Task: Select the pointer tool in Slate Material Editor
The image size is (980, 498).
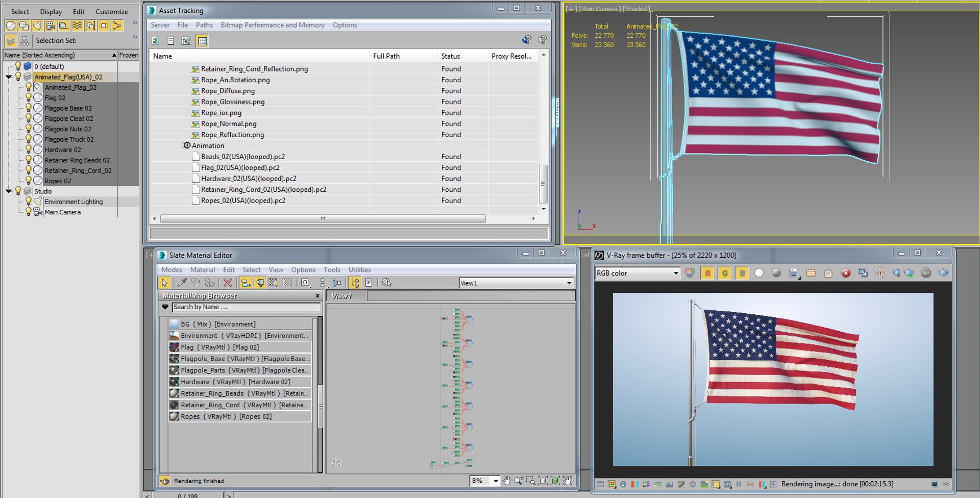Action: coord(164,283)
